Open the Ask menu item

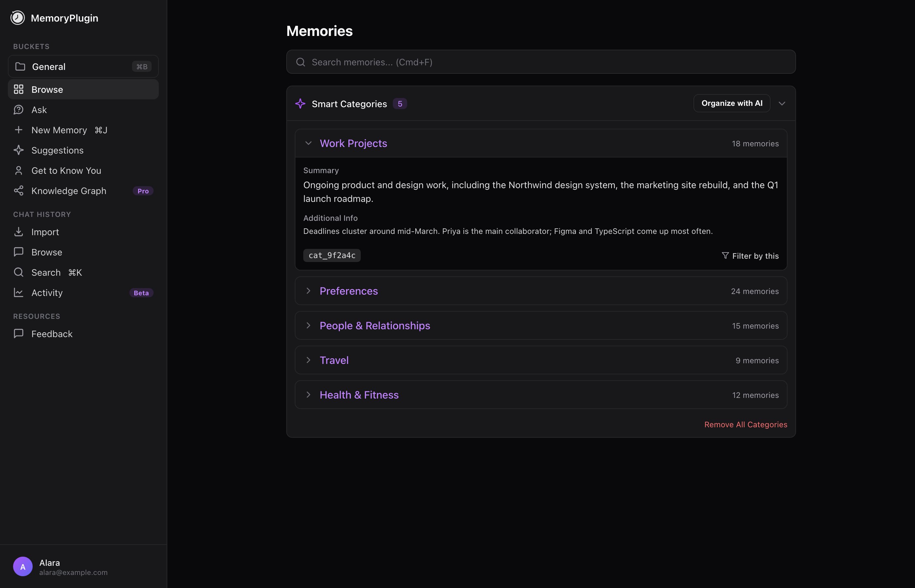pyautogui.click(x=83, y=109)
